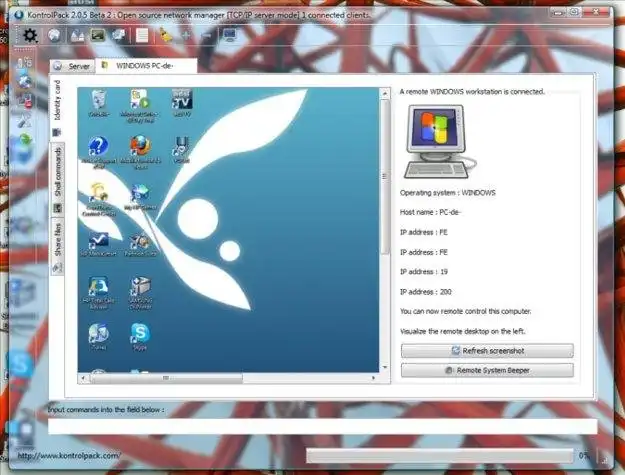
Task: Click 'A remote WINDOWS workstation is connected' text
Action: 472,92
